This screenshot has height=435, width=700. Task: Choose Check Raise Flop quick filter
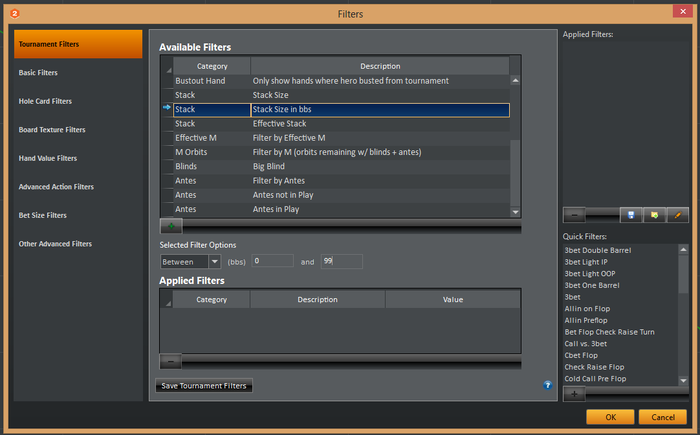click(x=594, y=367)
